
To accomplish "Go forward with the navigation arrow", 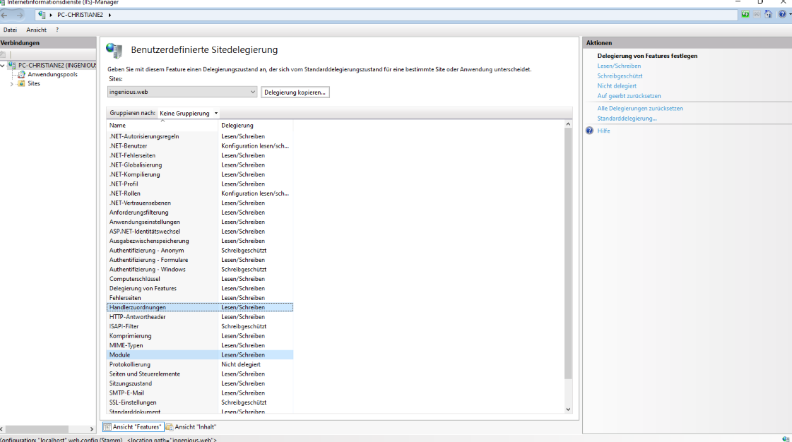I will [19, 15].
